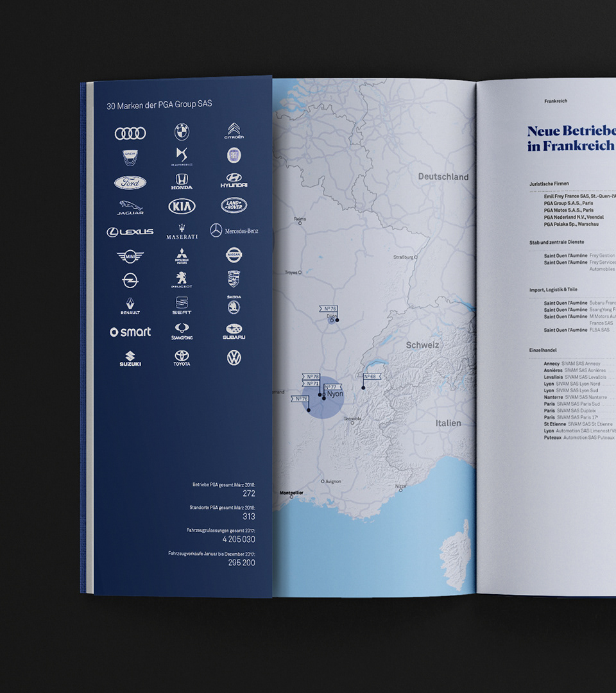Click the round Fiat logo
616x693 pixels.
(234, 155)
